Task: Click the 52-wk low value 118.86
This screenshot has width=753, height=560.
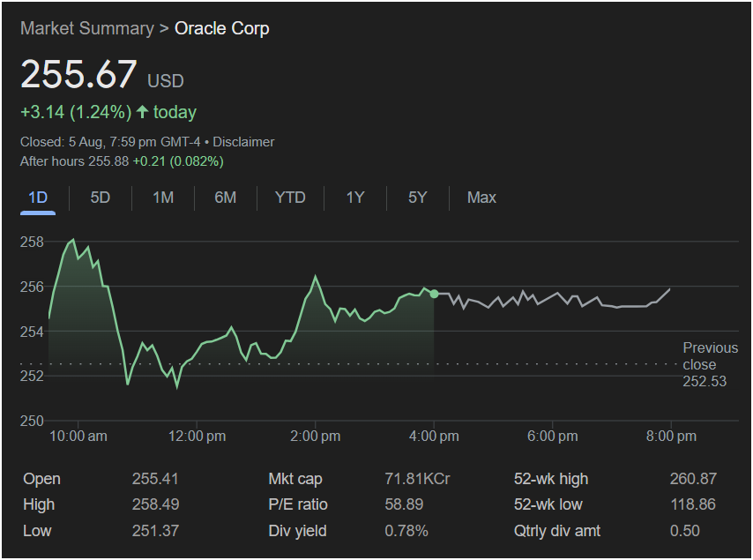Action: [x=693, y=504]
